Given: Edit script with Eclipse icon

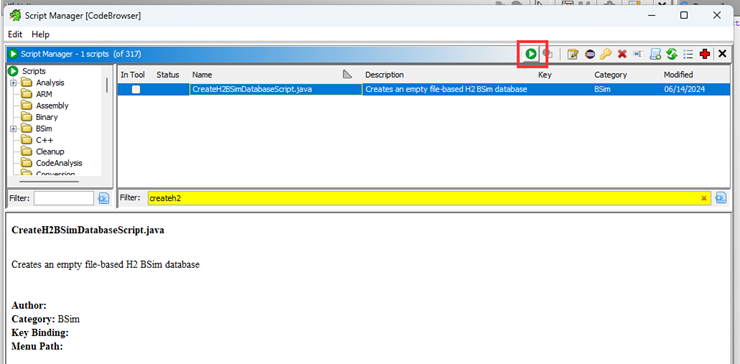Looking at the screenshot, I should click(x=589, y=54).
